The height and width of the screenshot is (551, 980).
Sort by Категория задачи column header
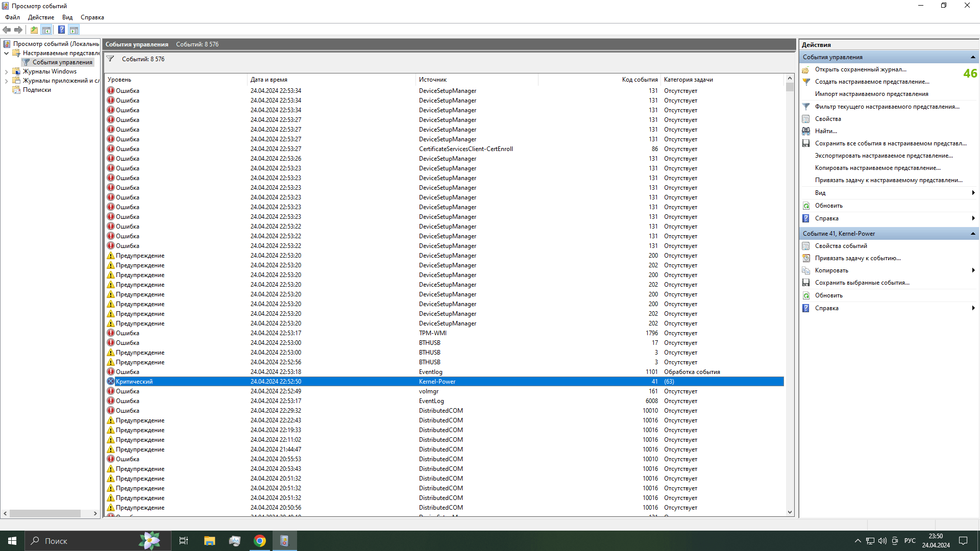click(722, 80)
